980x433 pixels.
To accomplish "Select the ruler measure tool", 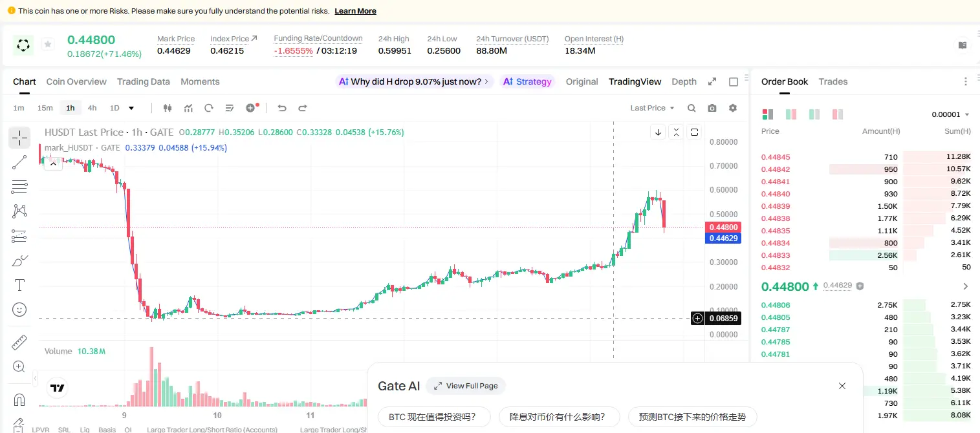I will click(x=19, y=342).
